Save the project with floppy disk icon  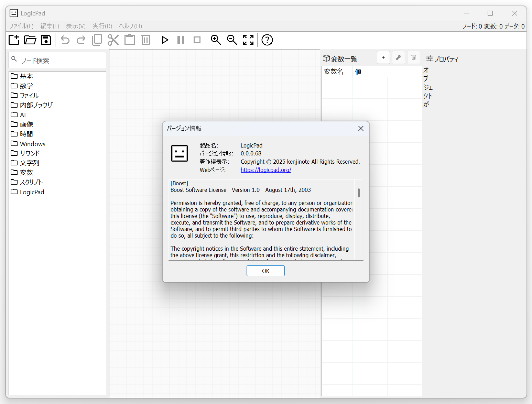(46, 40)
